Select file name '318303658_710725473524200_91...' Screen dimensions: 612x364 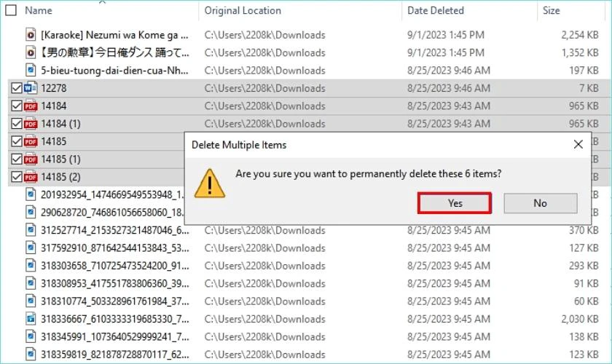[115, 266]
